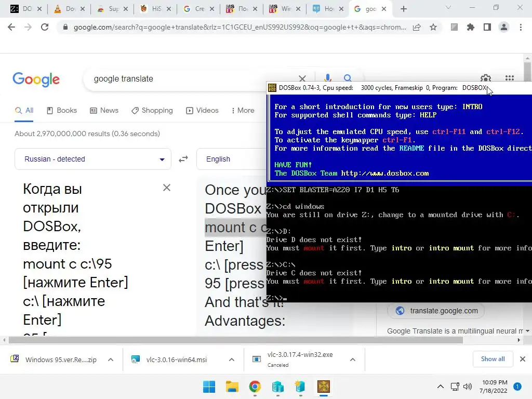Bookmark this page with the star icon

click(x=433, y=27)
